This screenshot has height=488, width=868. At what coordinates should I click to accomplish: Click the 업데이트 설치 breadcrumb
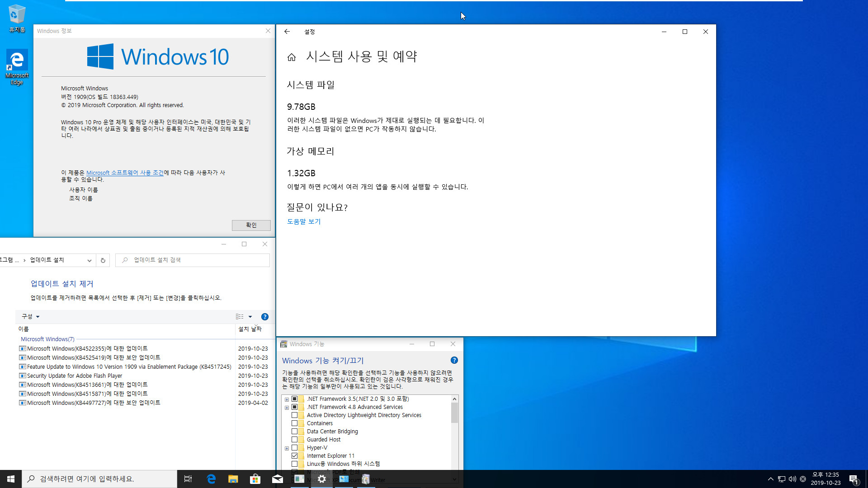point(47,260)
